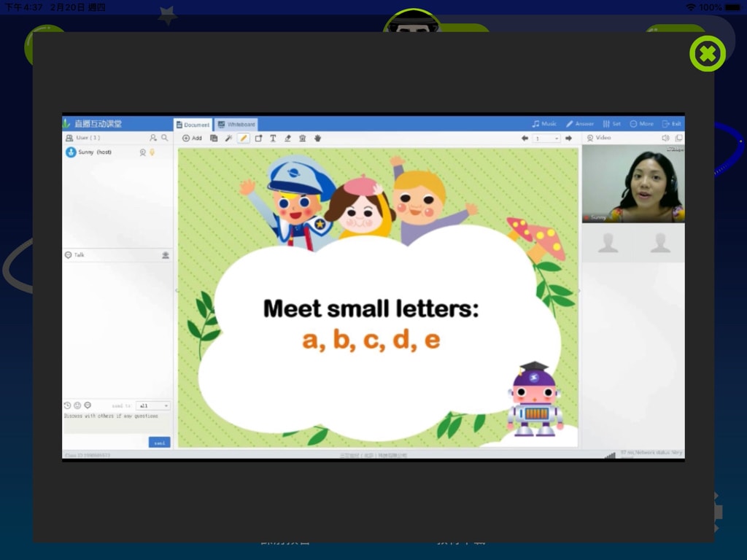Screen dimensions: 747x560
Task: Choose the eraser tool
Action: [x=287, y=138]
